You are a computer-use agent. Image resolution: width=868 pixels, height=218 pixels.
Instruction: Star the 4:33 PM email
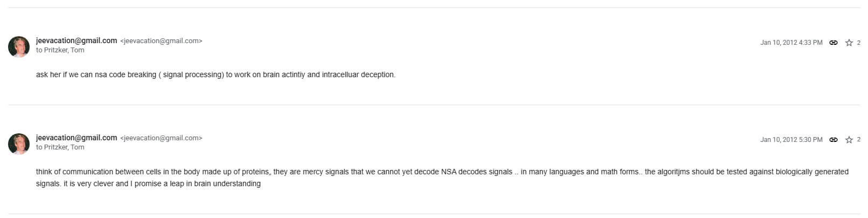(849, 43)
